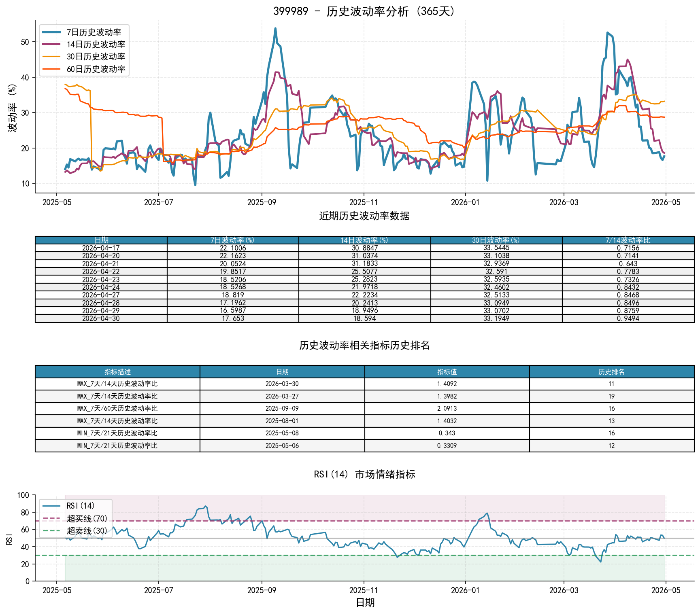The height and width of the screenshot is (613, 700).
Task: Click the ratio value '0.9494'
Action: [628, 318]
